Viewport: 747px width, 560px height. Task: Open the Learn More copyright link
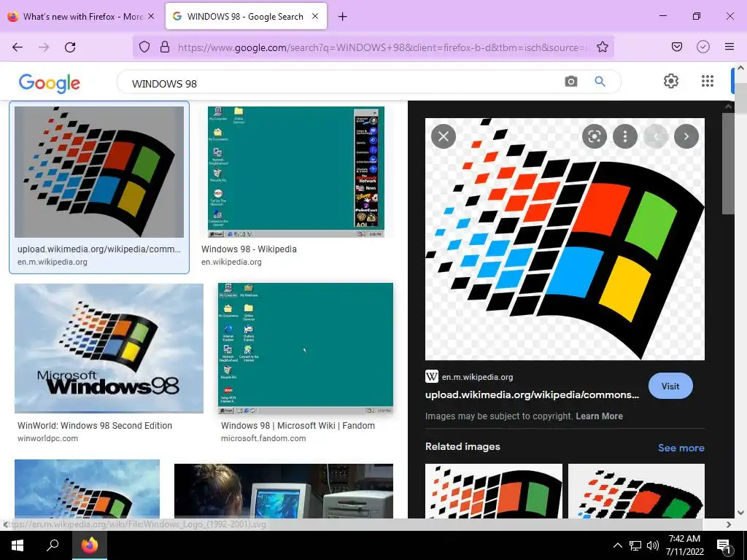click(600, 416)
